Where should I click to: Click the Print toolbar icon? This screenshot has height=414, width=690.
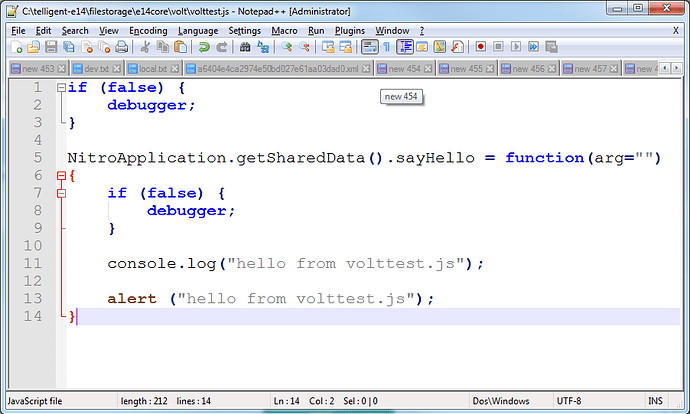point(121,47)
